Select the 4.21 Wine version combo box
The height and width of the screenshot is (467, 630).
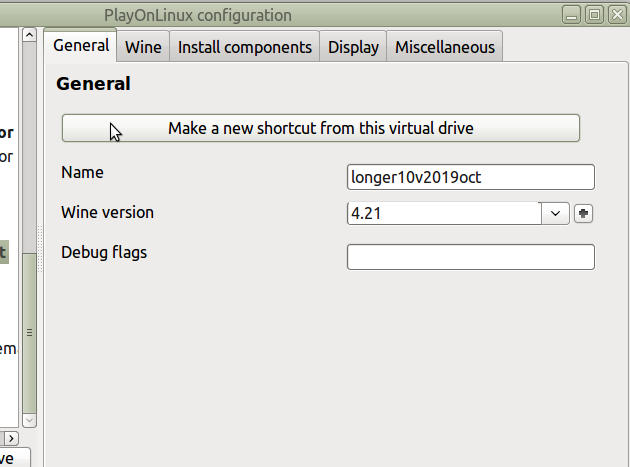pyautogui.click(x=458, y=213)
